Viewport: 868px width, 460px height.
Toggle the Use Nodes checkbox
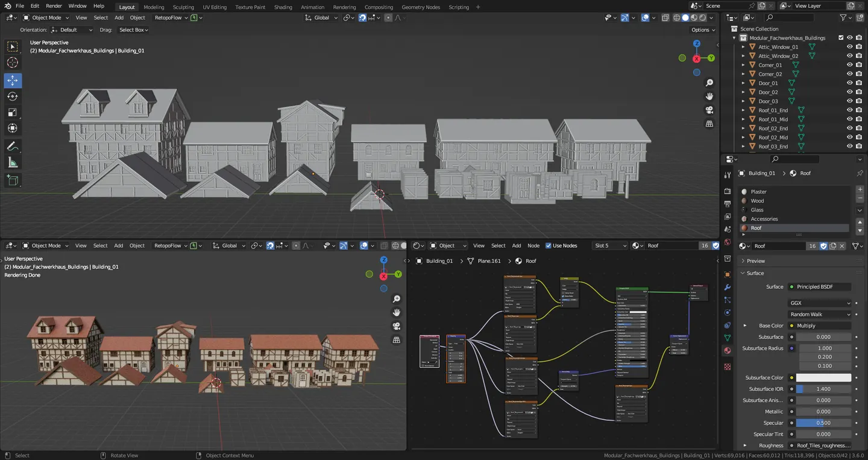[549, 245]
